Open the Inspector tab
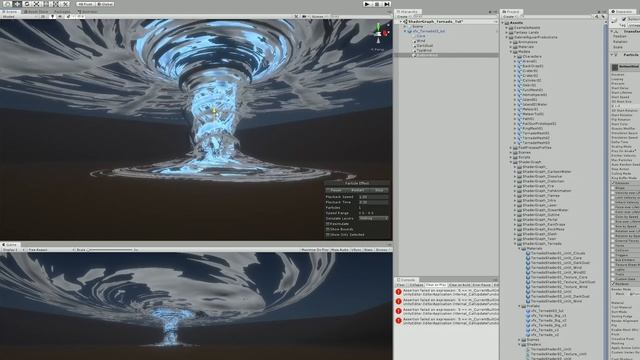The width and height of the screenshot is (640, 360). point(623,12)
